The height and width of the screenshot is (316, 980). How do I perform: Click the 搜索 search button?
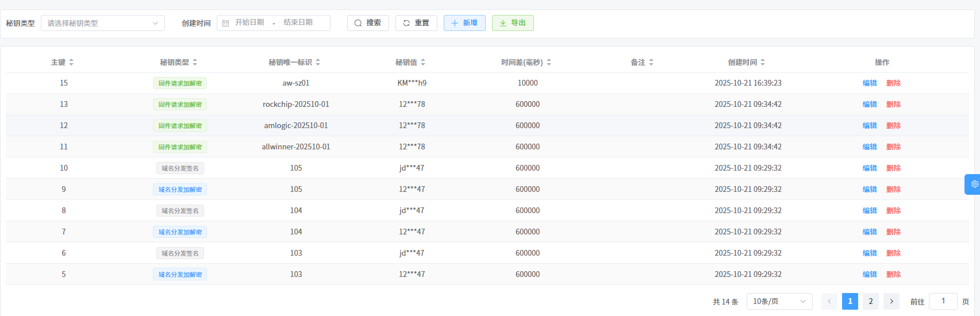(x=368, y=23)
